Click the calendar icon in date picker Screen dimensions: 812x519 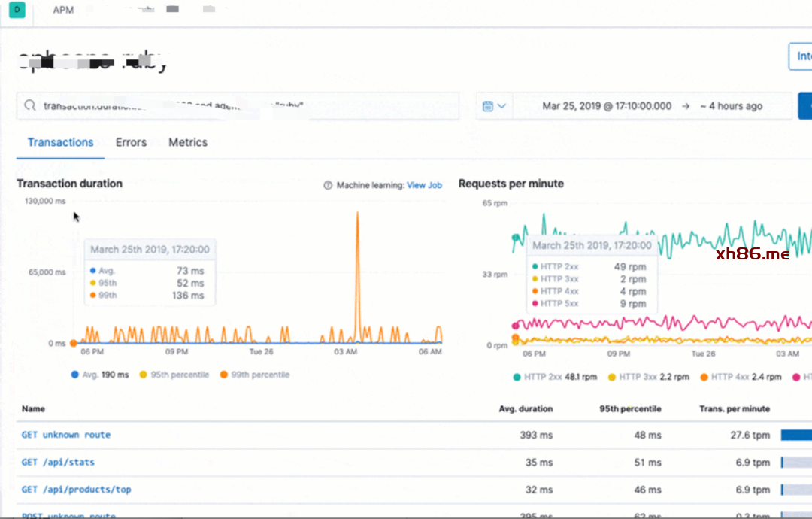(x=487, y=106)
